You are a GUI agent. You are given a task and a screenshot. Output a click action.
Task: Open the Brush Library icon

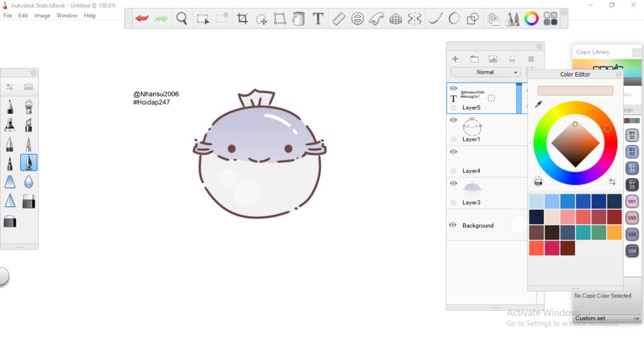tap(28, 87)
